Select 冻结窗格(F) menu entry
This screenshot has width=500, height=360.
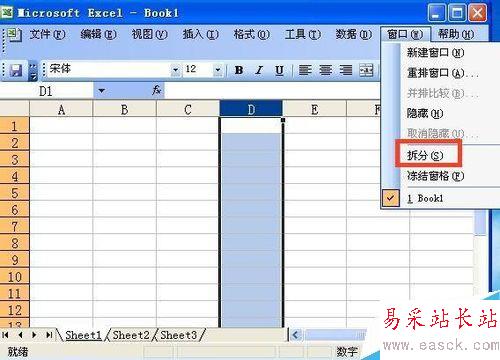(x=440, y=176)
